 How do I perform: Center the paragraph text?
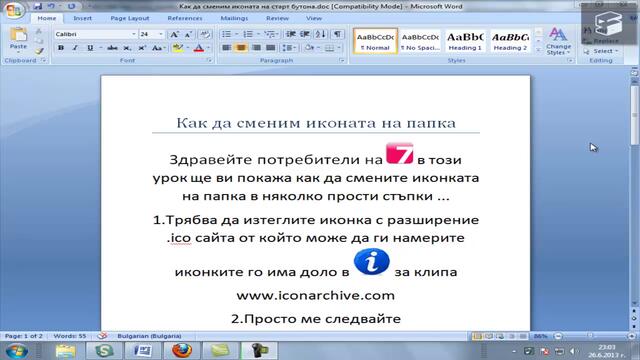pos(241,48)
